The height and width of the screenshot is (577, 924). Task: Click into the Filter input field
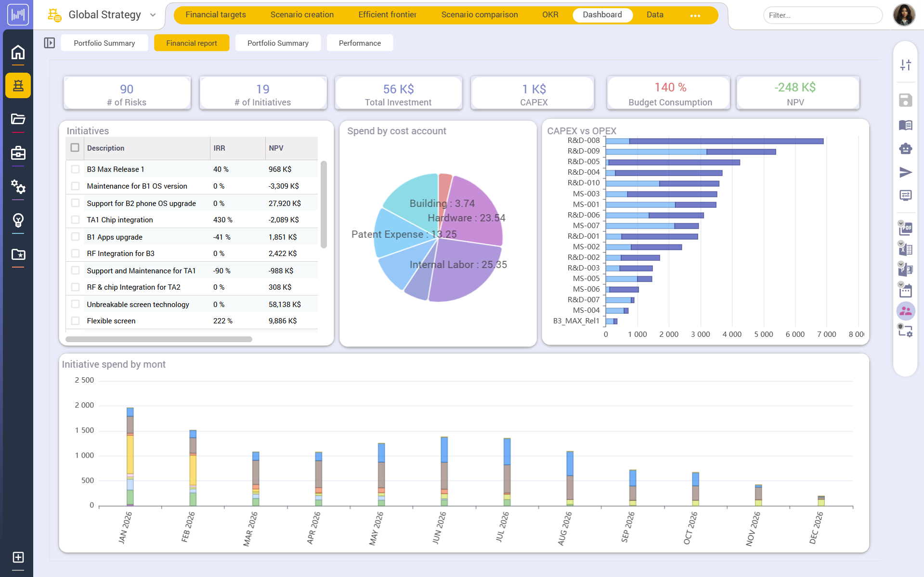click(x=822, y=15)
